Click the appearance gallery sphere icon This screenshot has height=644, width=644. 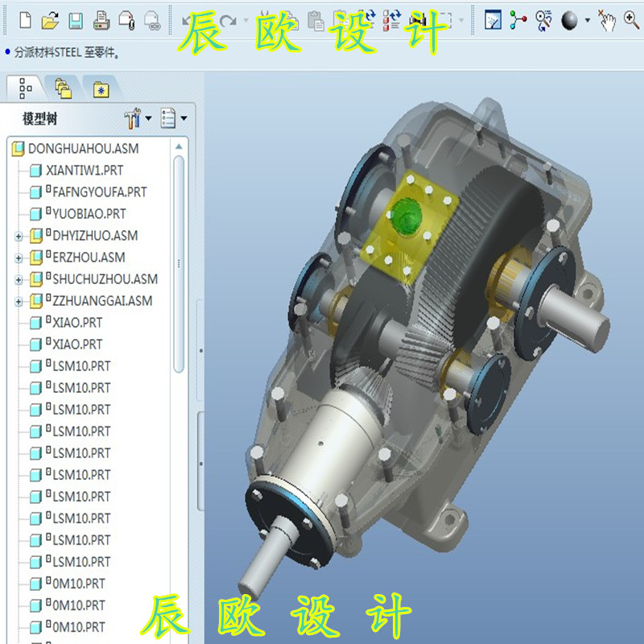(569, 21)
